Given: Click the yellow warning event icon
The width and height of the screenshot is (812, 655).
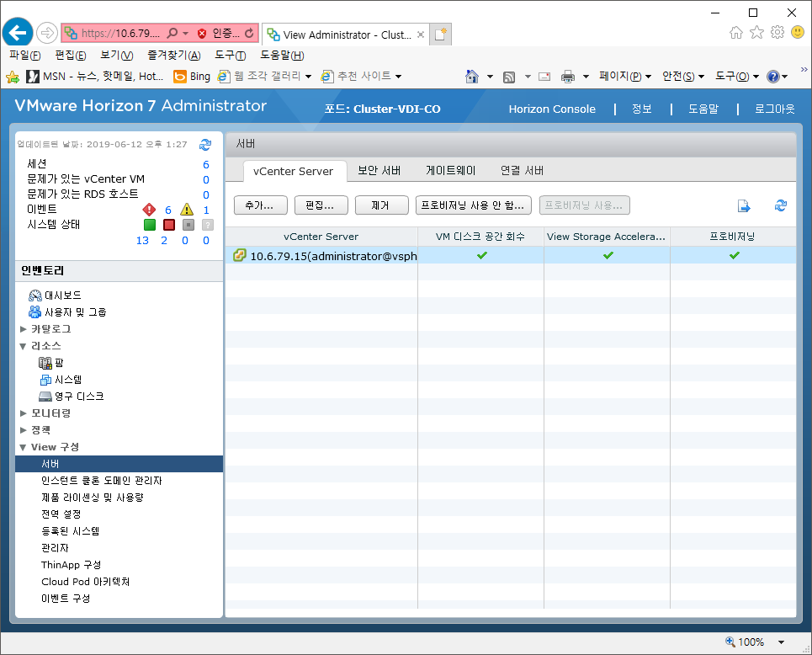Looking at the screenshot, I should [x=187, y=210].
